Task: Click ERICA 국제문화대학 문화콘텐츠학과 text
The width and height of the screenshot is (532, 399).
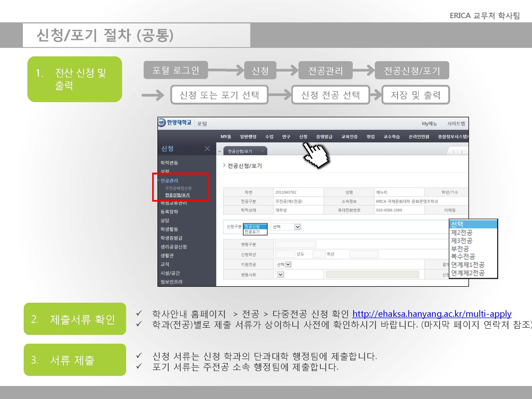Action: (407, 201)
